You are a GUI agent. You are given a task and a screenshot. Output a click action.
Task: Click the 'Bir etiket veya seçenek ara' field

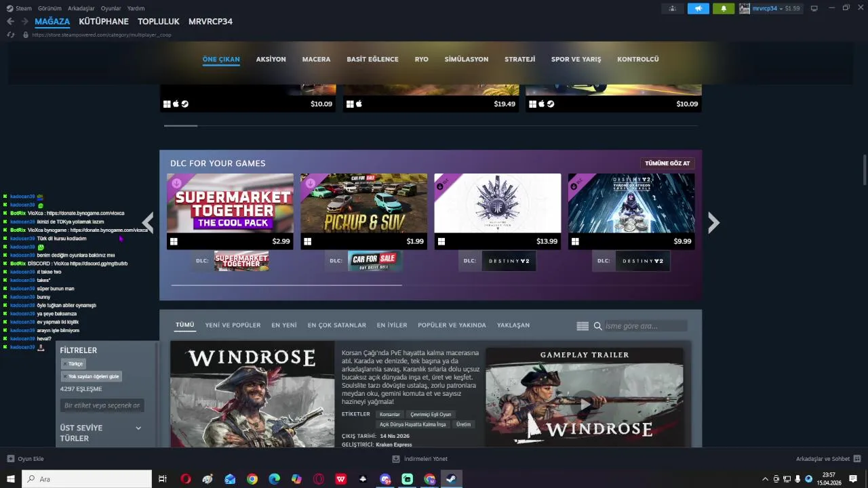tap(102, 405)
